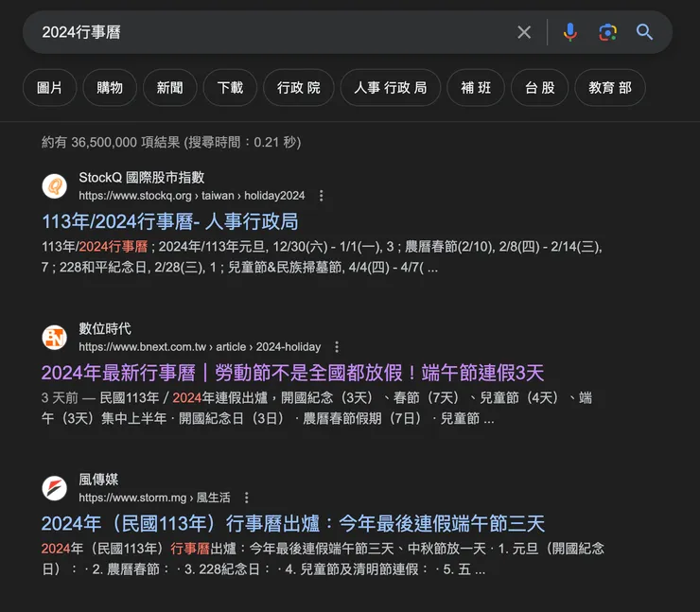Screen dimensions: 700x612
Task: Click the 風傳媒 site name
Action: click(98, 480)
